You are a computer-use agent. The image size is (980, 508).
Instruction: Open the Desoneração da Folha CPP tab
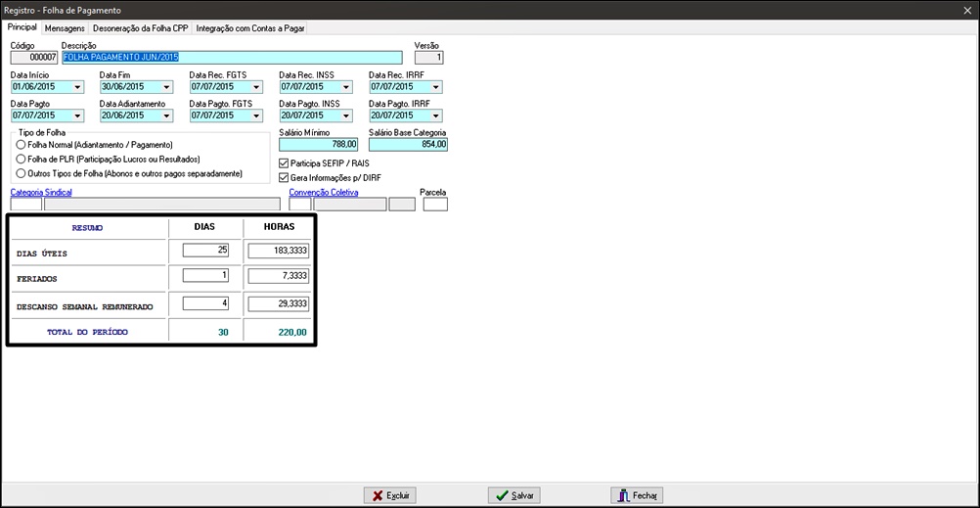coord(141,28)
